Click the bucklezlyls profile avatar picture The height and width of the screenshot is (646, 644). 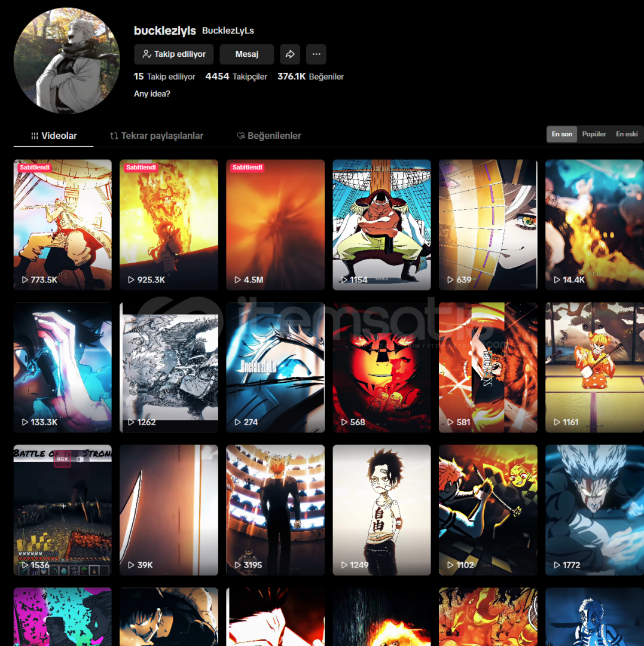pos(67,61)
